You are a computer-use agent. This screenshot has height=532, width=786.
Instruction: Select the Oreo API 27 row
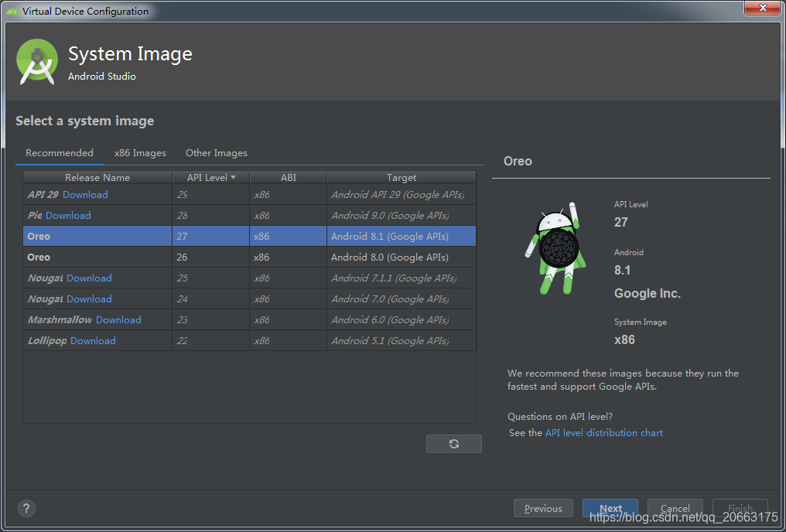(x=250, y=236)
